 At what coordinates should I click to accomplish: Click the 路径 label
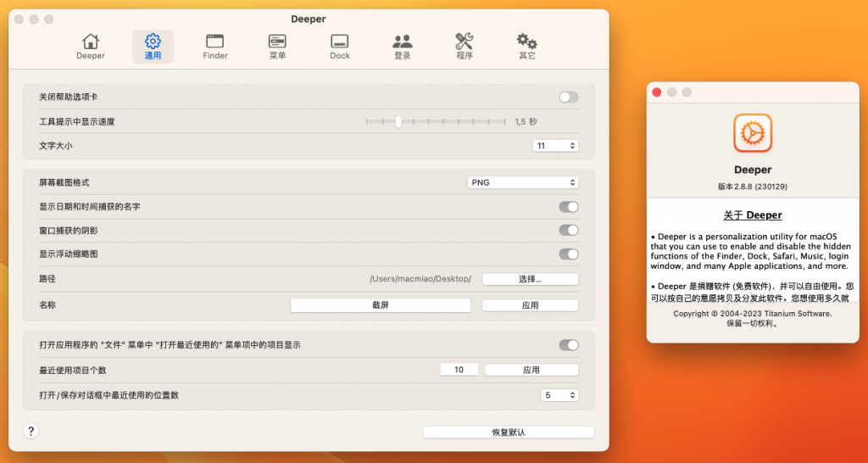(x=47, y=279)
